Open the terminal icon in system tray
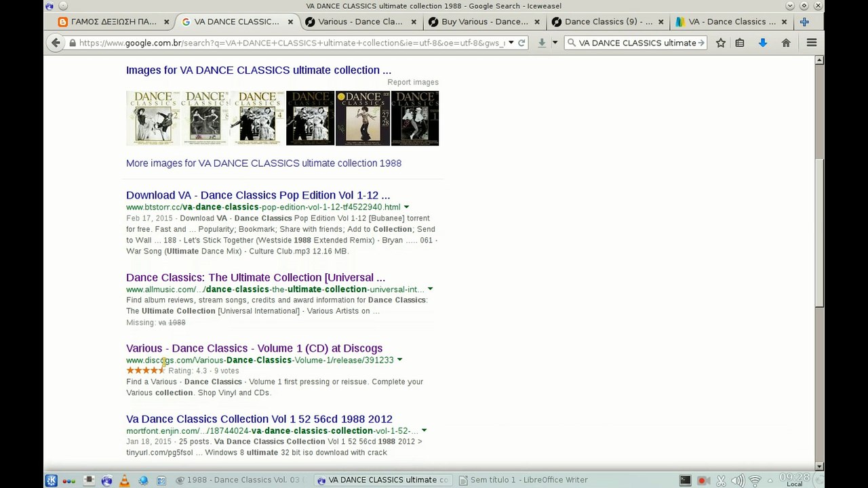 (x=685, y=481)
